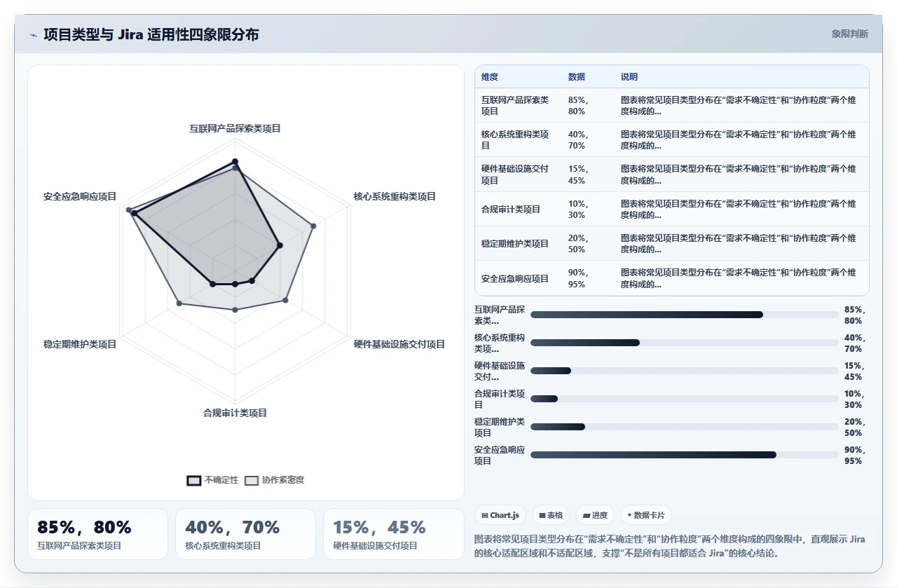The height and width of the screenshot is (588, 897).
Task: Select the 进度 tag text
Action: [600, 515]
